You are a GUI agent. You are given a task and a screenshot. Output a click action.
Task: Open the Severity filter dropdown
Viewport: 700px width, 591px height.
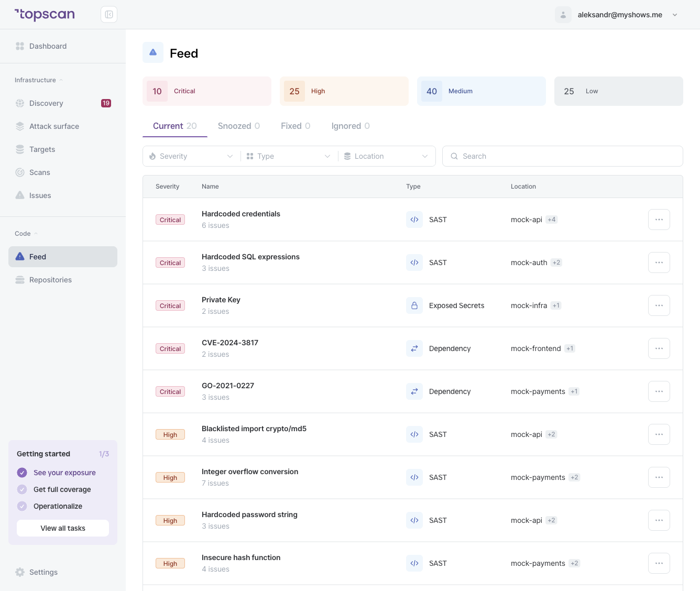(191, 156)
